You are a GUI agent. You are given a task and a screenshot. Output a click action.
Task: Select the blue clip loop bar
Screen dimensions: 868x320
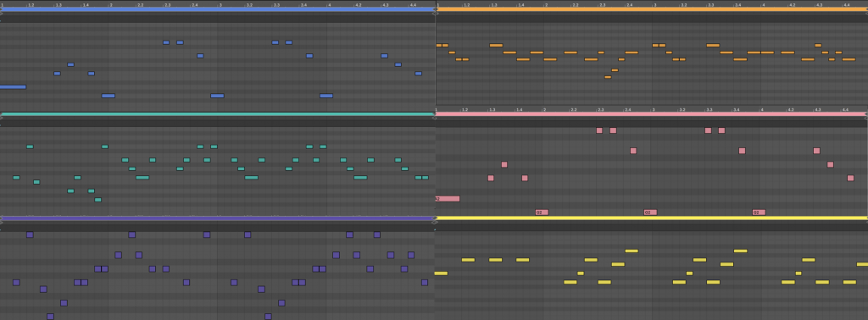point(217,9)
